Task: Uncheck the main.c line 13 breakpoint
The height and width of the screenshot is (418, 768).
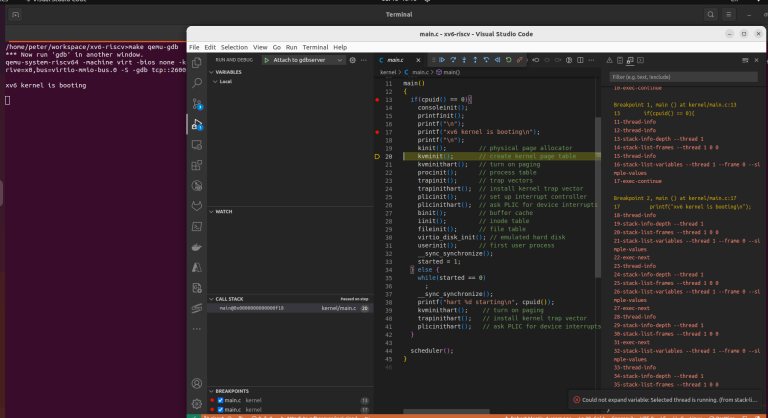Action: 220,400
